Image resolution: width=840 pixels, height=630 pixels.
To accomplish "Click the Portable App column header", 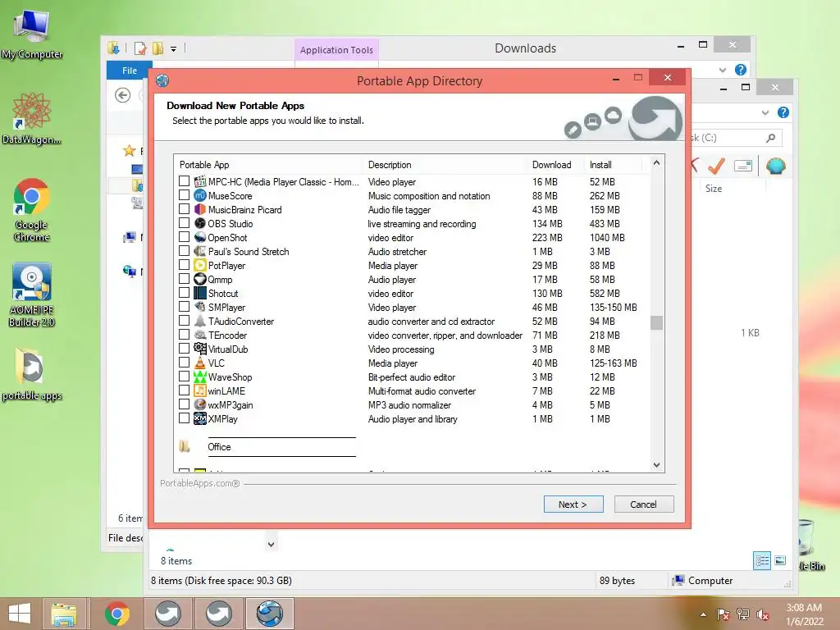I will click(x=268, y=164).
